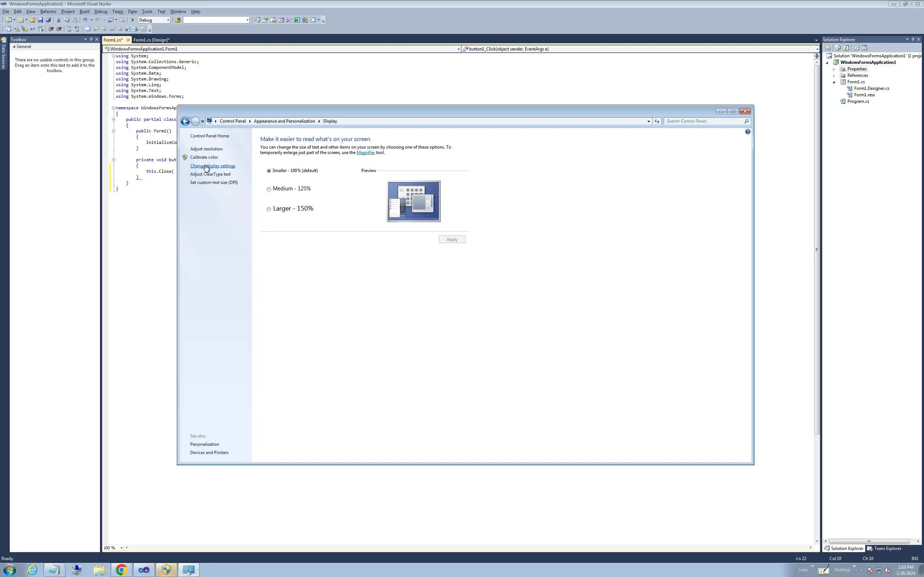Open Control Panel help icon

(x=747, y=132)
